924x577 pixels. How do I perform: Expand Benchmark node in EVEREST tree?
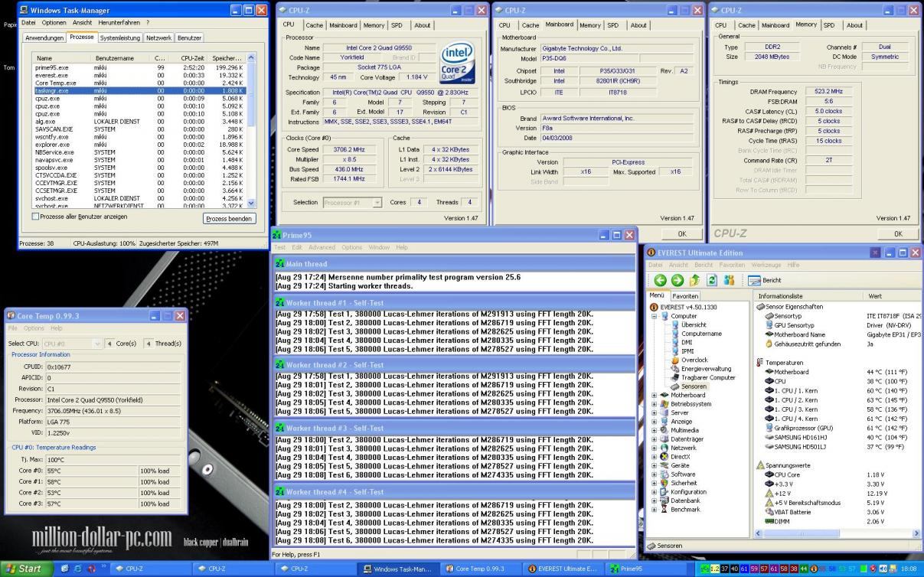(x=655, y=509)
